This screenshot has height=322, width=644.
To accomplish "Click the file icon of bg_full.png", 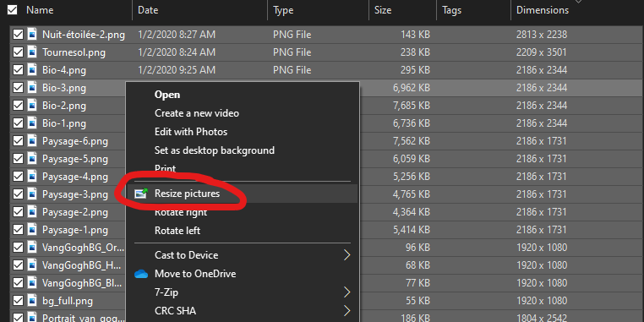I will click(32, 301).
